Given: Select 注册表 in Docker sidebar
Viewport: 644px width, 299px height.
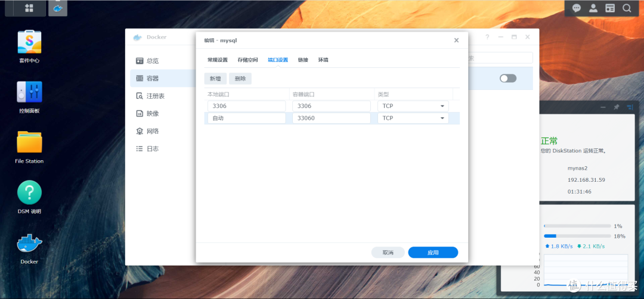Looking at the screenshot, I should point(163,96).
